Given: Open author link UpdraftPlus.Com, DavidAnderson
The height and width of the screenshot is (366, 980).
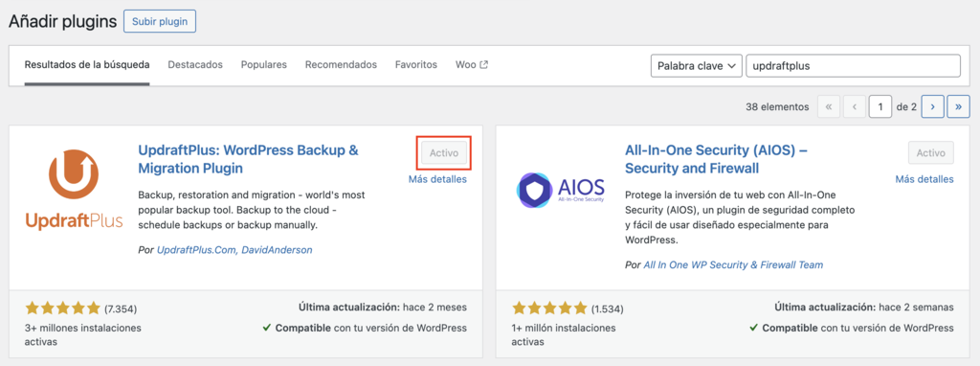Looking at the screenshot, I should [234, 250].
